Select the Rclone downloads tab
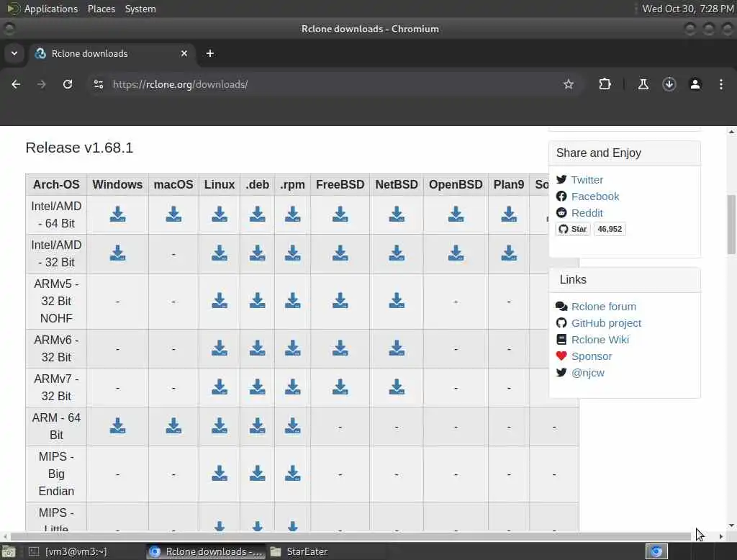Viewport: 737px width, 560px height. point(112,53)
